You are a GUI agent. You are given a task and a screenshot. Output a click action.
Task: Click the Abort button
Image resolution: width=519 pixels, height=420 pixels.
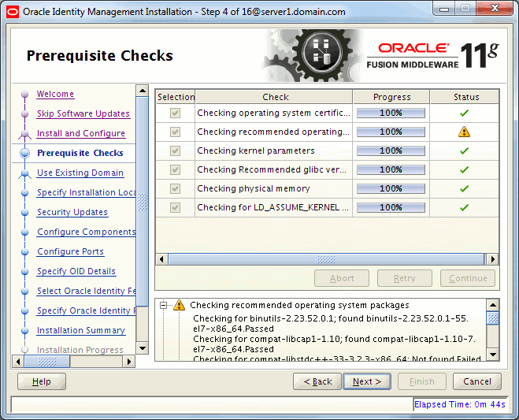342,278
